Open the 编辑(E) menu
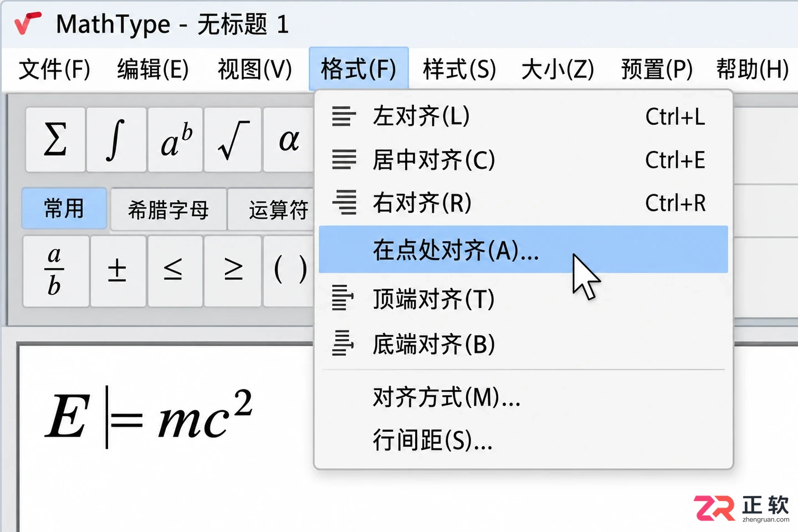This screenshot has height=532, width=798. [x=153, y=69]
